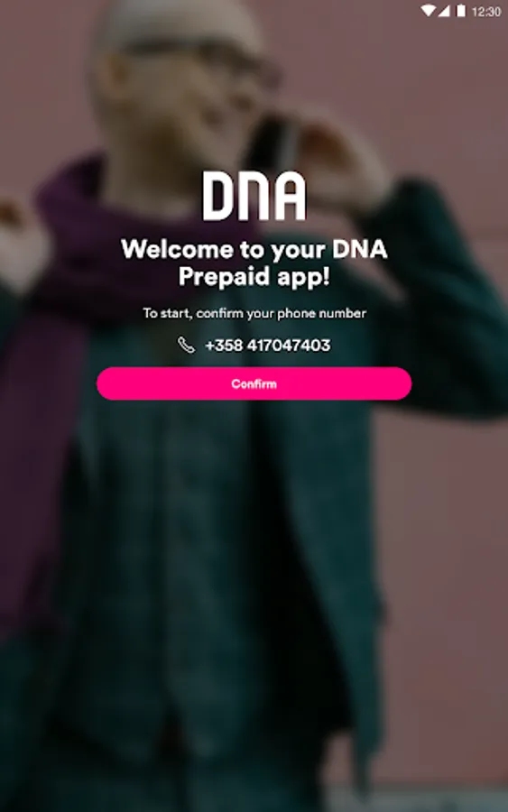Click the 'Welcome to your DNA' heading
This screenshot has width=508, height=812.
coord(254,250)
